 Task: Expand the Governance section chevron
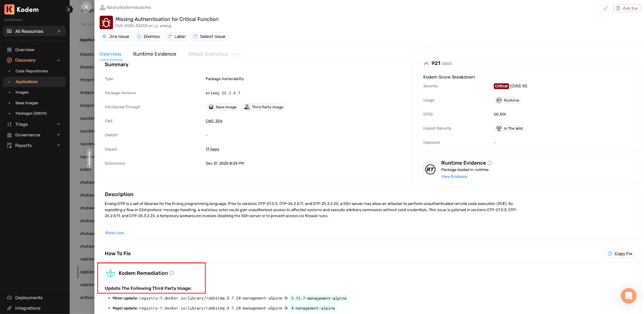tap(58, 135)
